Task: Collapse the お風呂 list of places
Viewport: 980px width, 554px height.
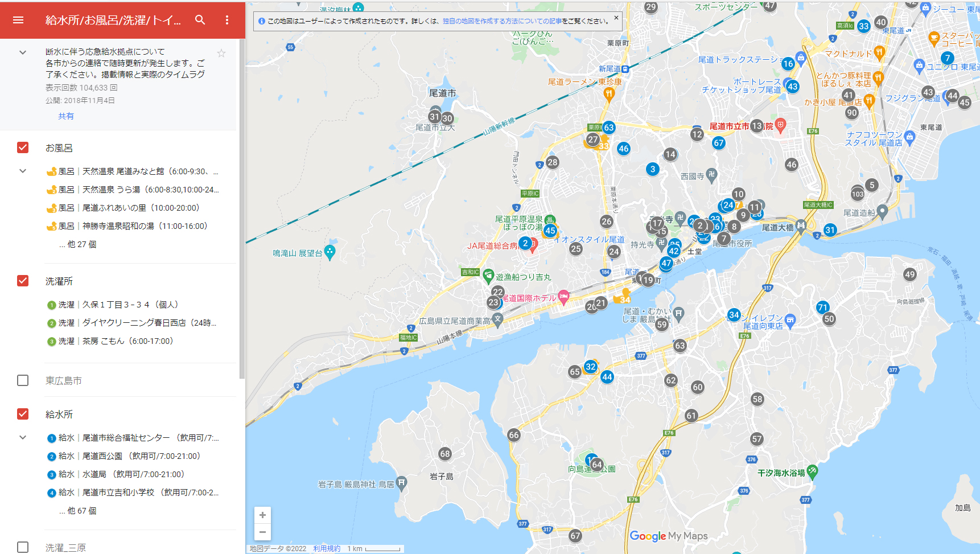Action: 23,171
